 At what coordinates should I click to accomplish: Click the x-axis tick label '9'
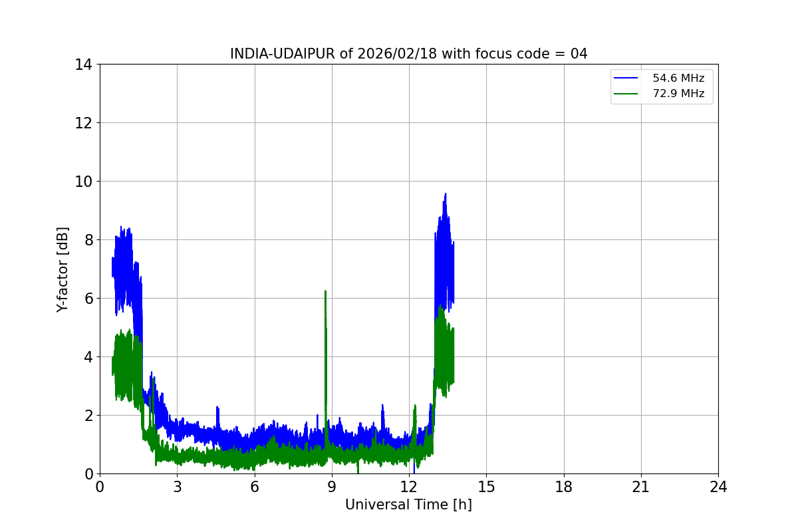click(x=332, y=487)
